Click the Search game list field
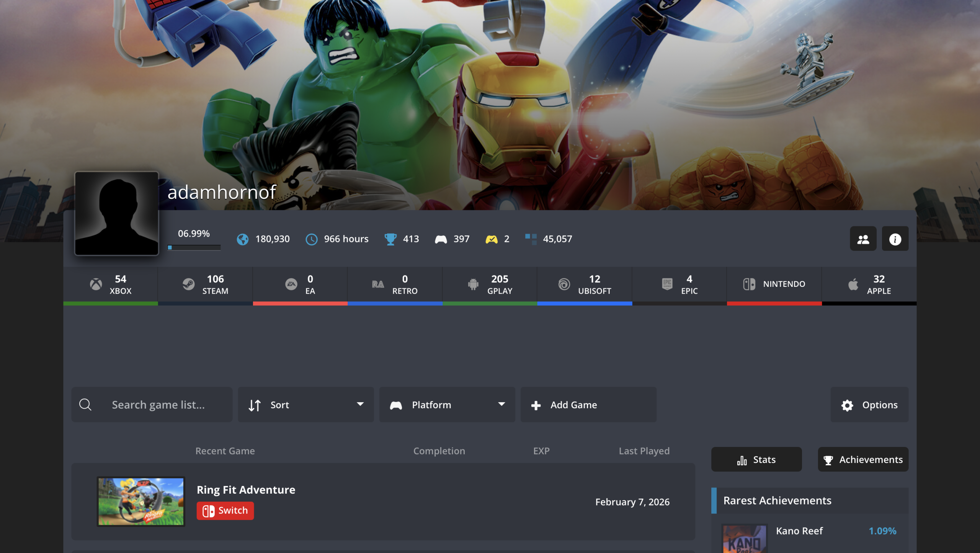Screen dimensions: 980x553 coord(158,404)
